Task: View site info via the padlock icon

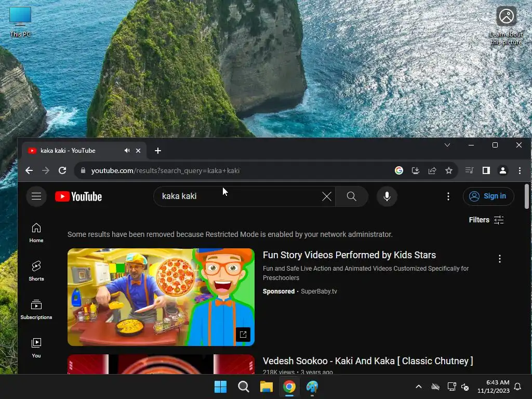Action: point(83,170)
